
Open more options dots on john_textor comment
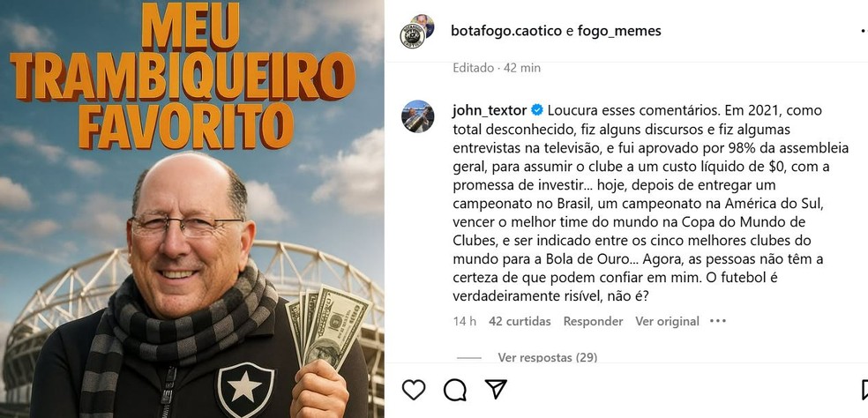[x=718, y=321]
